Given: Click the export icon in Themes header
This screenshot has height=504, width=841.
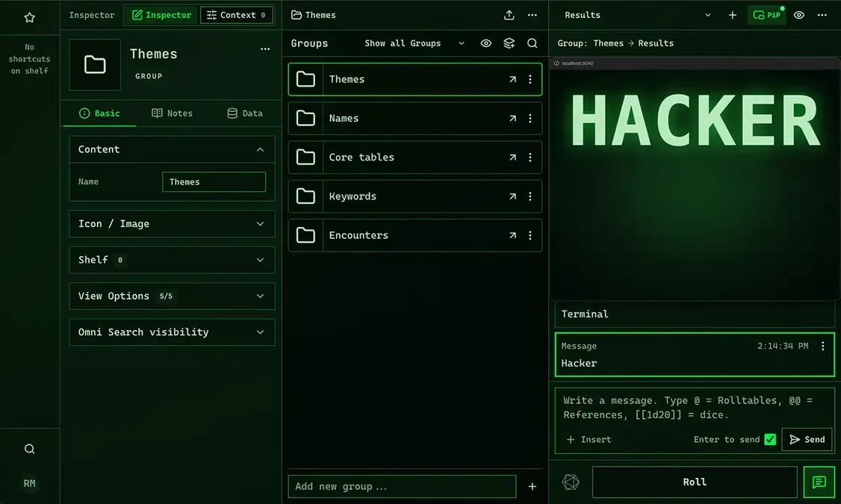Looking at the screenshot, I should pos(509,15).
